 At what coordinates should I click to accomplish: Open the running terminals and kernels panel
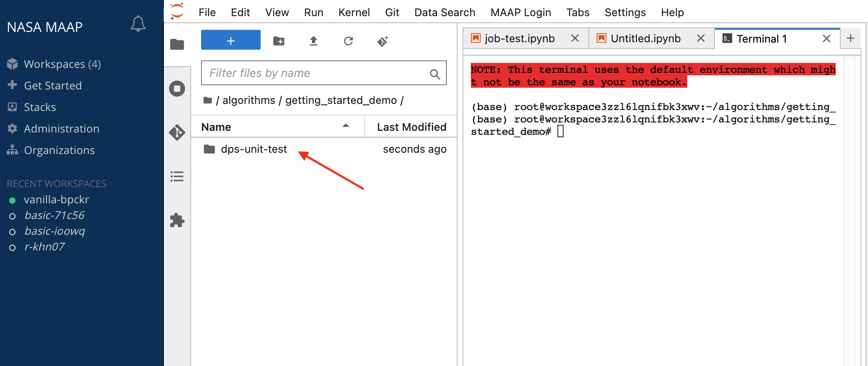177,89
